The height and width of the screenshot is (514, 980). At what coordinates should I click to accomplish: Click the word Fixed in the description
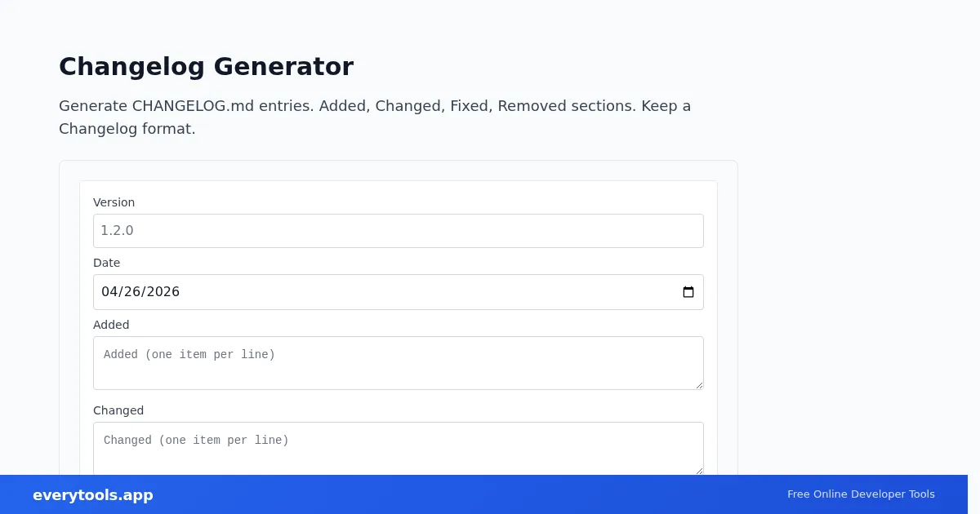(469, 106)
